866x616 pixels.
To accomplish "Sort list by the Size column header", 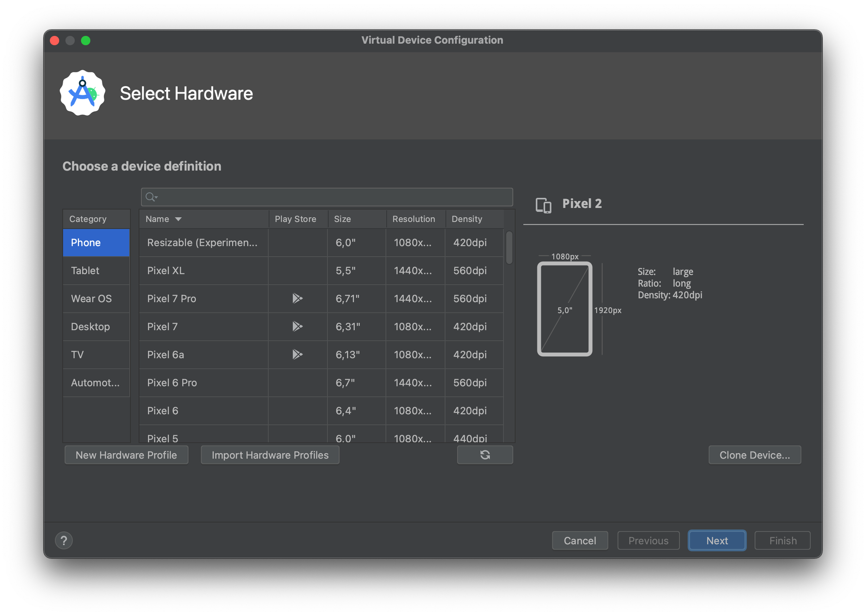I will tap(343, 219).
